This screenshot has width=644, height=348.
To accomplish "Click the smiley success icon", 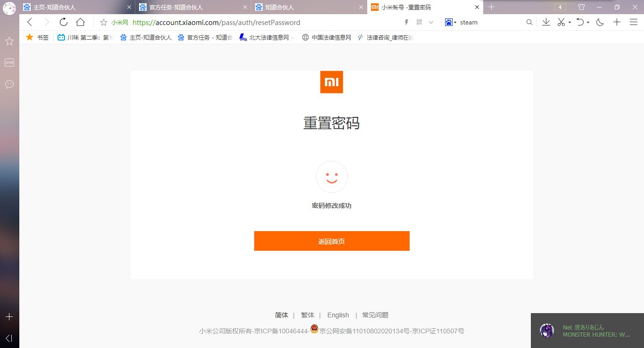I will point(331,176).
